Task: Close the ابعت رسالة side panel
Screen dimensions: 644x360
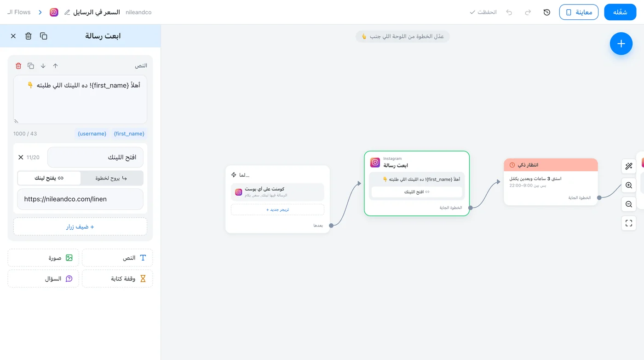Action: (13, 36)
